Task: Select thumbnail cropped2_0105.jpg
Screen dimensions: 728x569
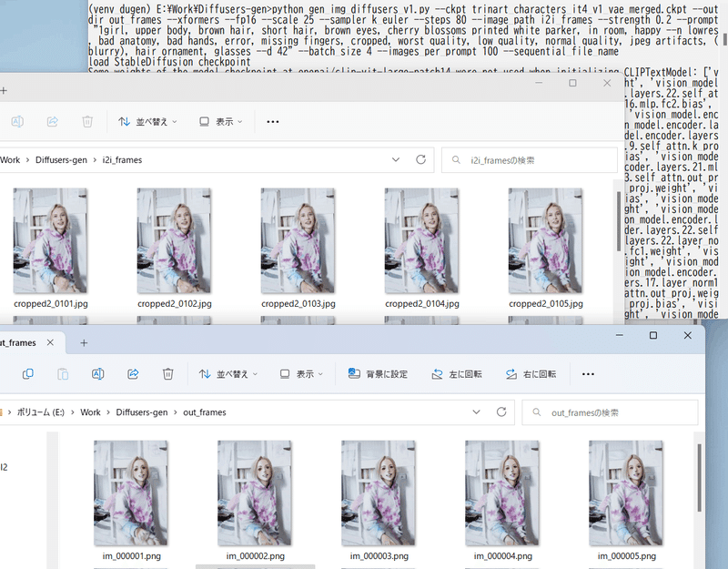Action: tap(545, 240)
